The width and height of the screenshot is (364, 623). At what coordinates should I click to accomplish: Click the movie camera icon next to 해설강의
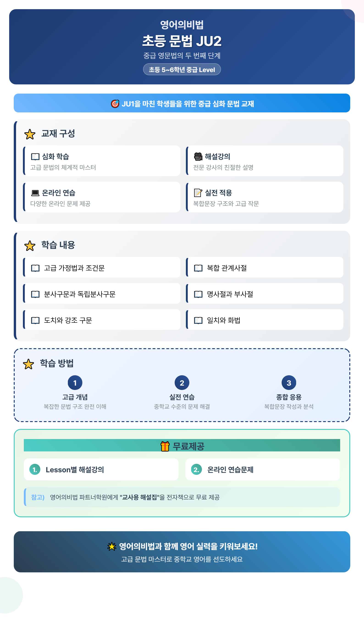click(198, 156)
